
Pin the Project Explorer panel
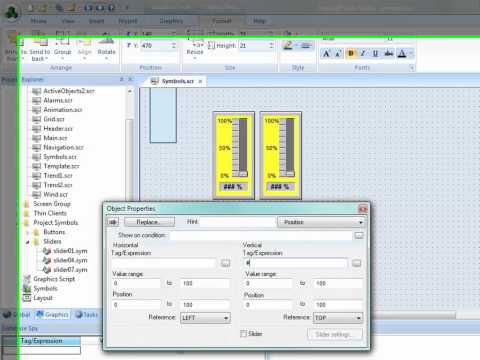point(122,79)
